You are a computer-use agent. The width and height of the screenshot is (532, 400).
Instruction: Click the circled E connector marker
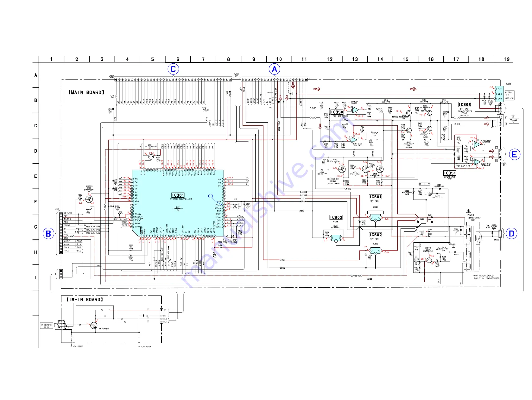515,155
